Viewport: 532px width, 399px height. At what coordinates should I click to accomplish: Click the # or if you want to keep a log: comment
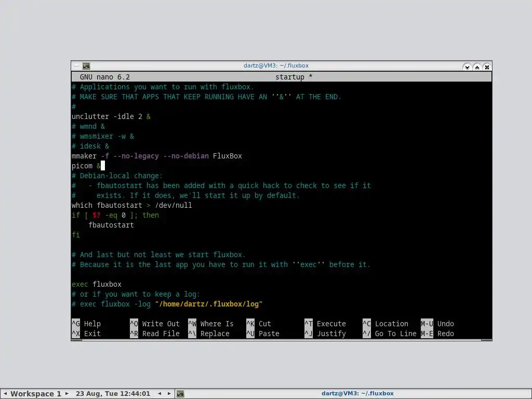(x=136, y=294)
